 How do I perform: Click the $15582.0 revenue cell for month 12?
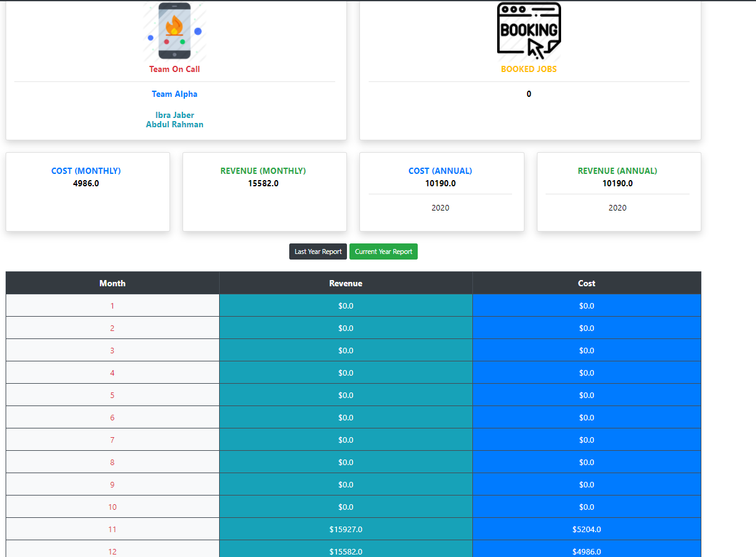pyautogui.click(x=345, y=551)
